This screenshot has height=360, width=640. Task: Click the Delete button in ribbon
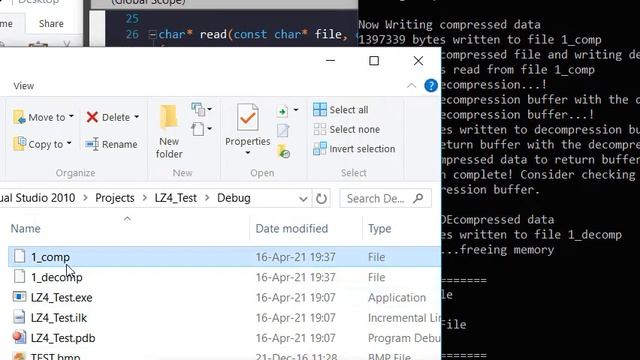tap(113, 117)
